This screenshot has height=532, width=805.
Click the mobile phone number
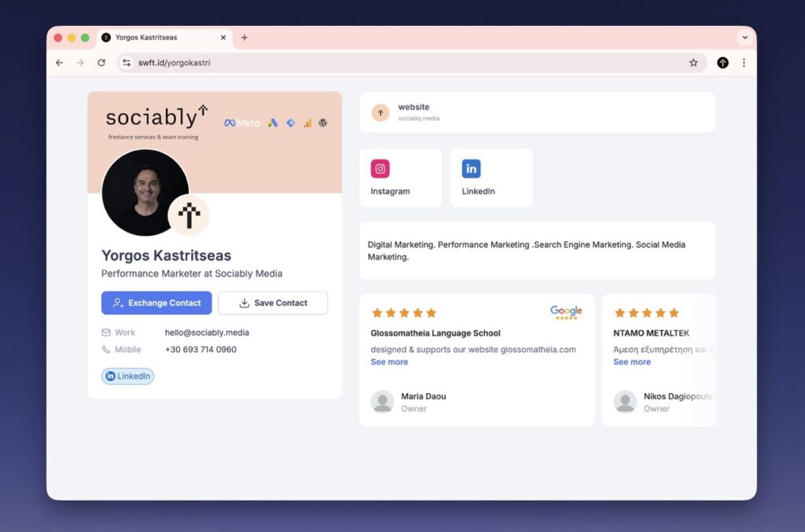[200, 350]
